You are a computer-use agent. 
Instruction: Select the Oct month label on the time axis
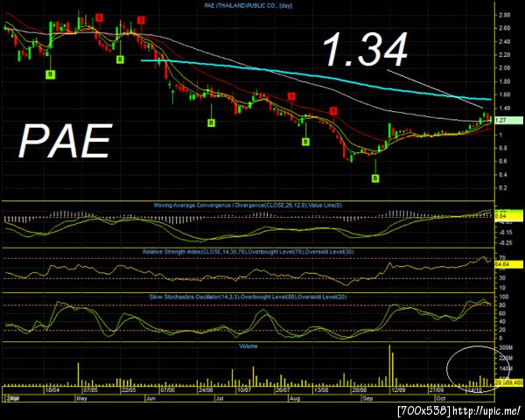(x=441, y=398)
